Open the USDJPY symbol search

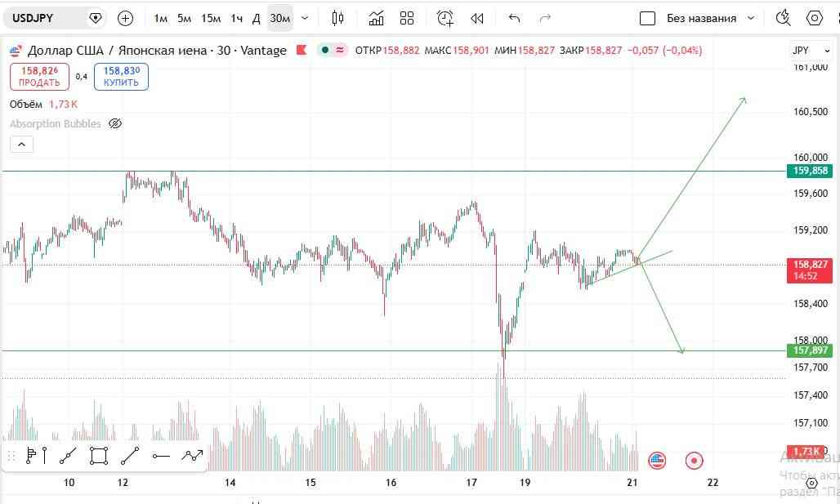[34, 18]
